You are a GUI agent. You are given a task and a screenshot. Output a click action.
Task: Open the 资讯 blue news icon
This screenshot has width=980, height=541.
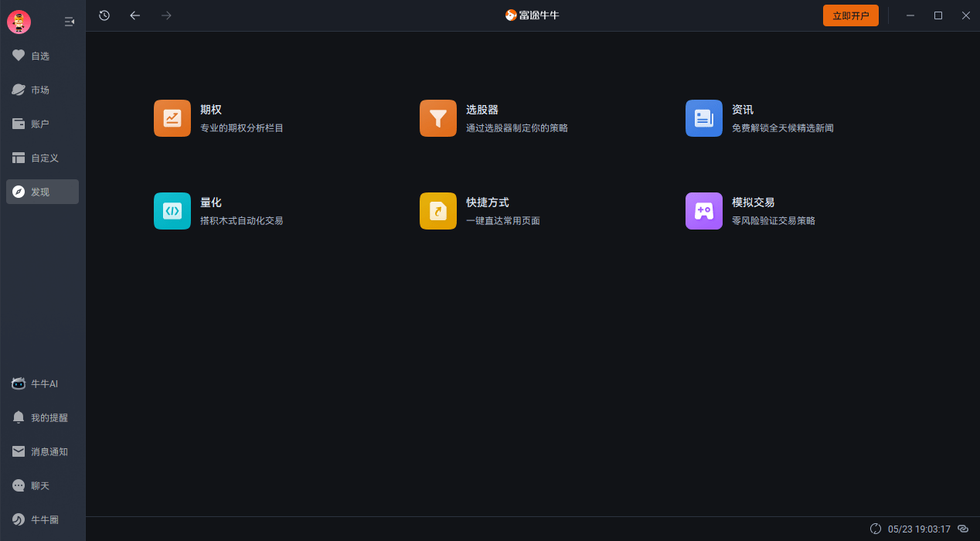pos(704,118)
